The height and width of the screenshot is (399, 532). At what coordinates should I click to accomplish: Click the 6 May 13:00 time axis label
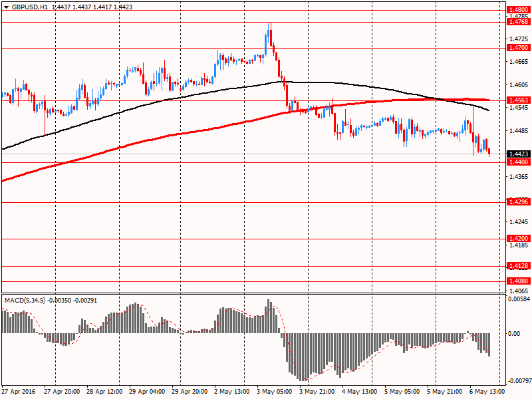coord(487,392)
